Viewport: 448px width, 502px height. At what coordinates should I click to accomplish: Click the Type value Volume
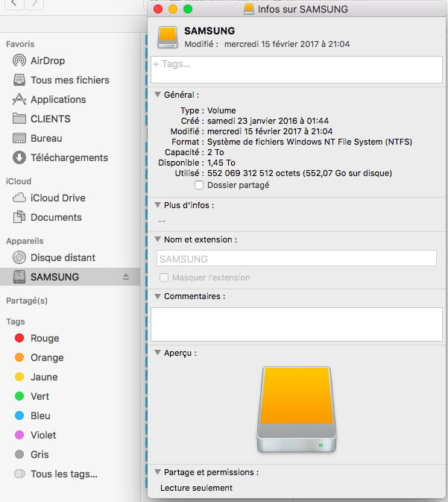(x=221, y=110)
